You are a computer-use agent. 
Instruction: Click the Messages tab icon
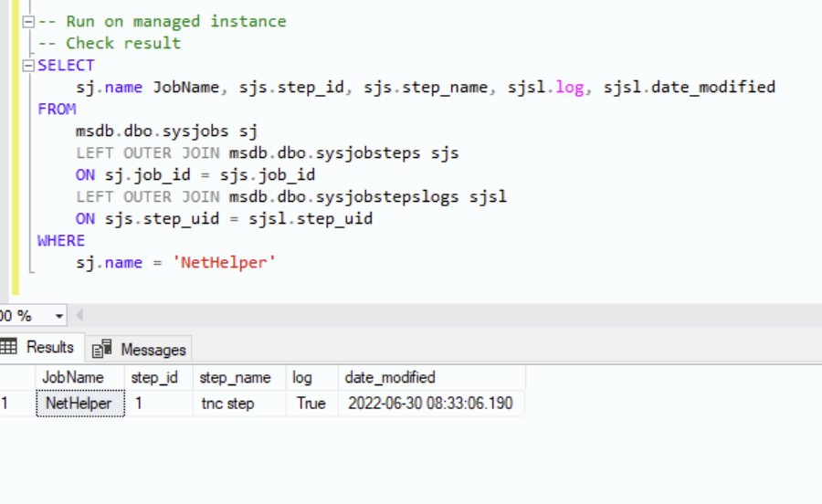click(x=102, y=349)
